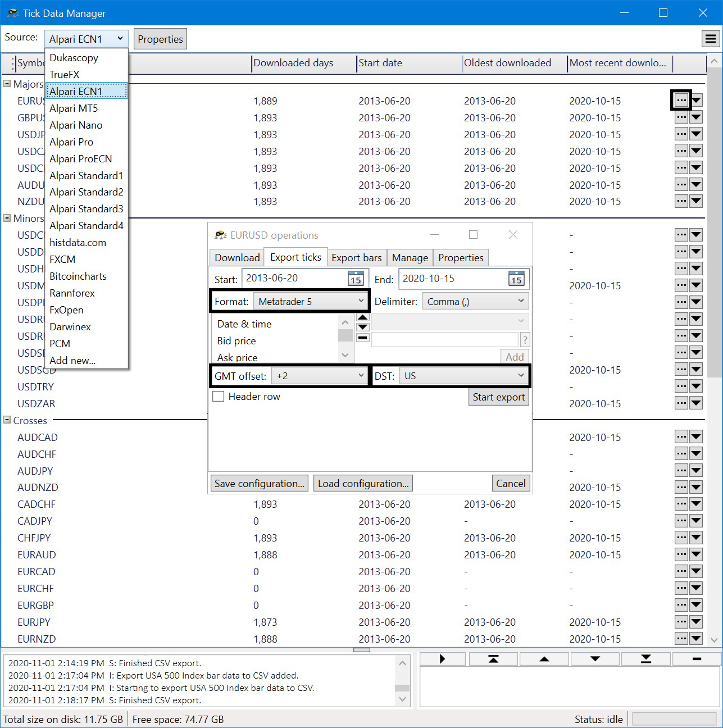The width and height of the screenshot is (723, 728).
Task: Open the DST dropdown set to US
Action: point(464,376)
